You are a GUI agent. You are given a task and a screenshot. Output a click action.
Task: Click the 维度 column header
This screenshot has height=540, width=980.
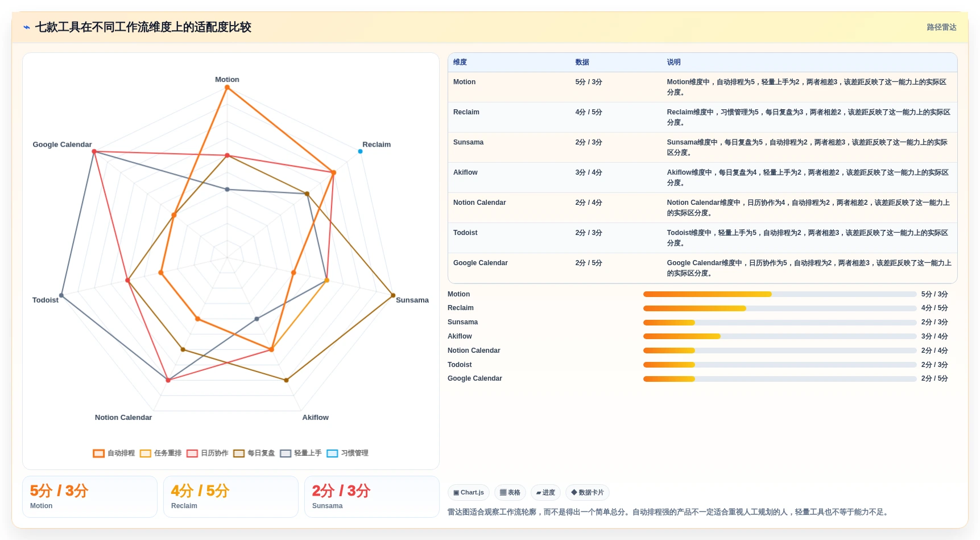[460, 63]
